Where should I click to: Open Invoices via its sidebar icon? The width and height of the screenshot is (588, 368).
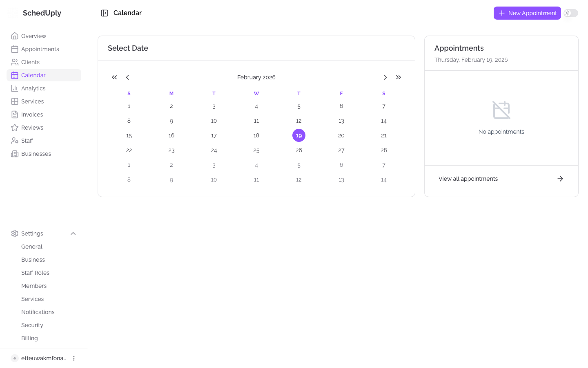[15, 114]
